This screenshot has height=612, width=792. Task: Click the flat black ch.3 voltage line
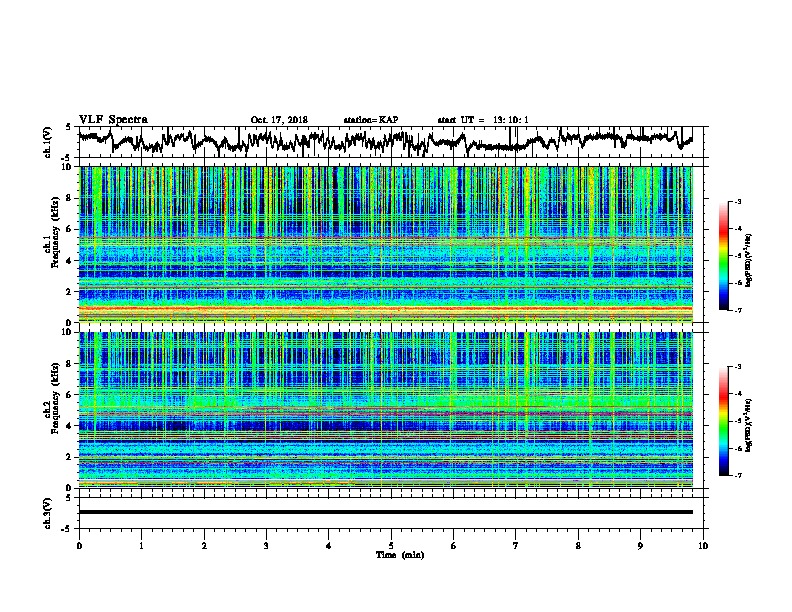[x=385, y=512]
